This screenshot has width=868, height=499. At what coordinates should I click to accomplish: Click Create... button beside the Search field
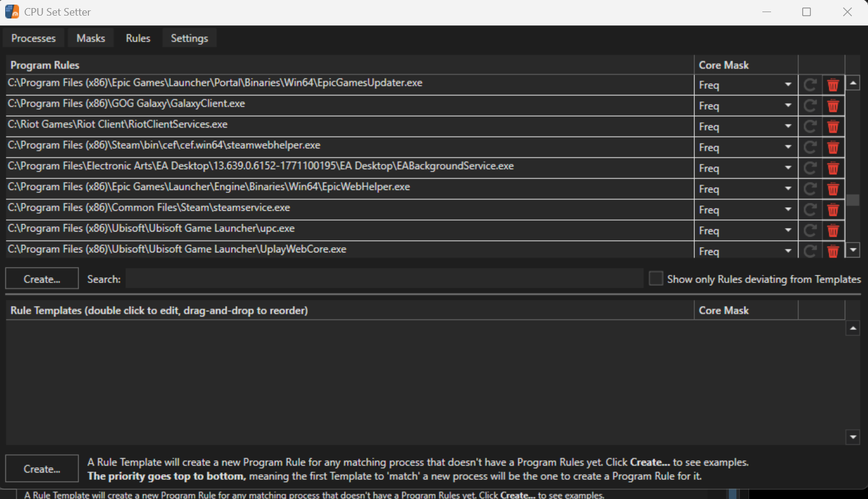[42, 279]
